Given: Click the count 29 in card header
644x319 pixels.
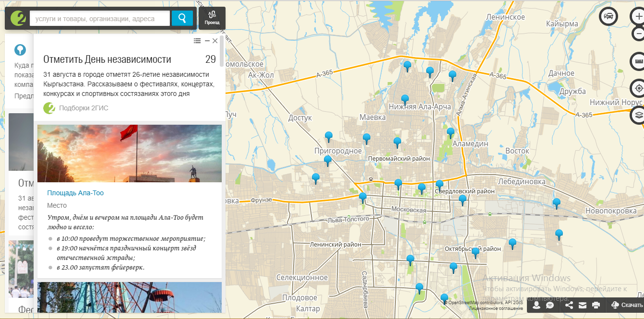Looking at the screenshot, I should [x=211, y=59].
